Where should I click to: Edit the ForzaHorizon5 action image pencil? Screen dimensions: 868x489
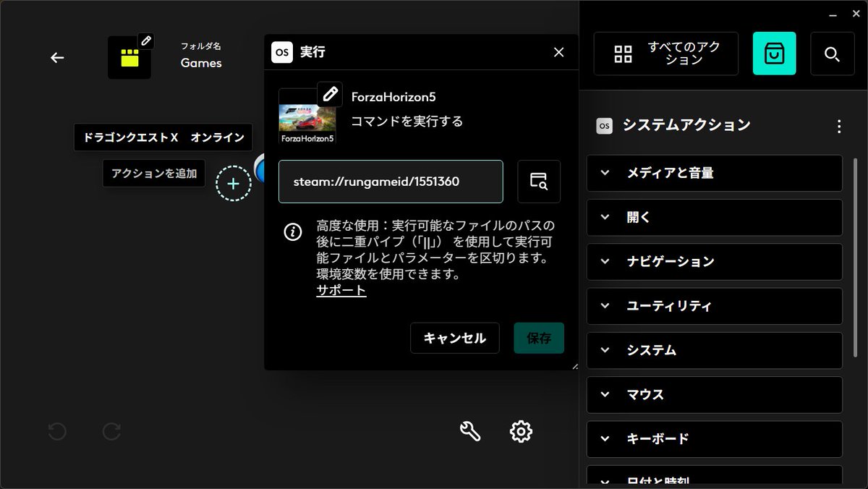pyautogui.click(x=331, y=94)
